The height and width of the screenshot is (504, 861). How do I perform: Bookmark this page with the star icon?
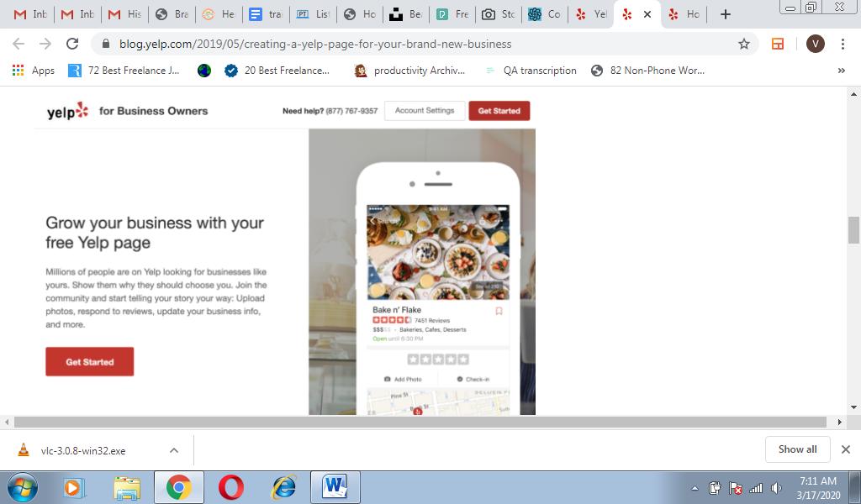(x=743, y=44)
